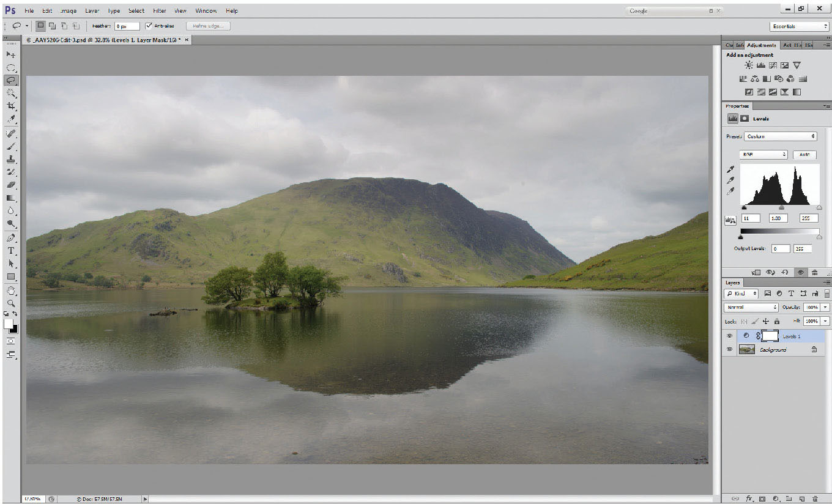Screen dimensions: 832x504
Task: Open the Window menu
Action: (x=206, y=11)
